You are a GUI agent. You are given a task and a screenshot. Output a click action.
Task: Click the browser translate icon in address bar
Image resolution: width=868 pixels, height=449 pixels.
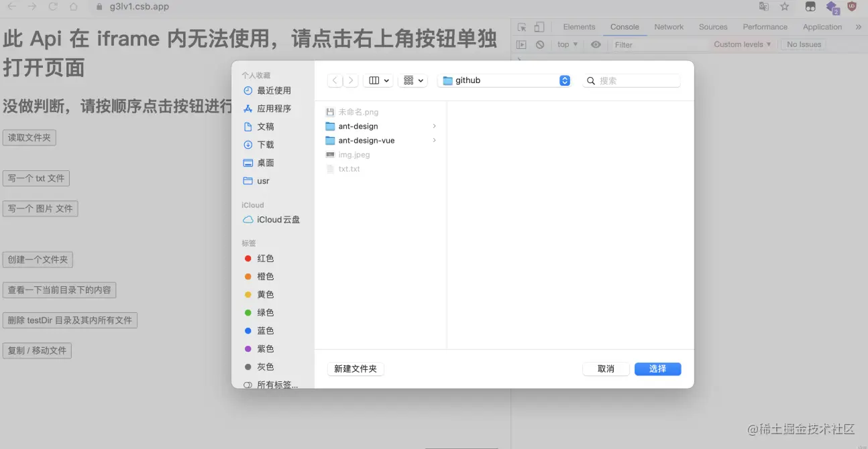[764, 7]
